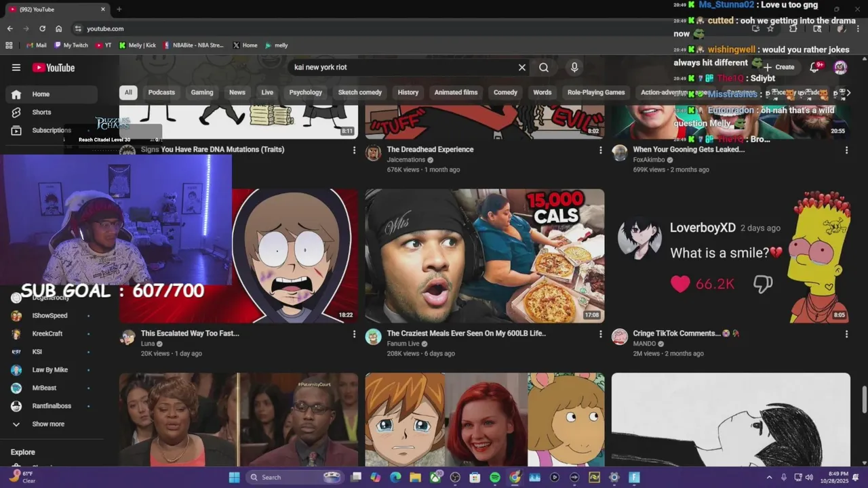Open Spotify from the taskbar
This screenshot has height=488, width=868.
(x=495, y=477)
